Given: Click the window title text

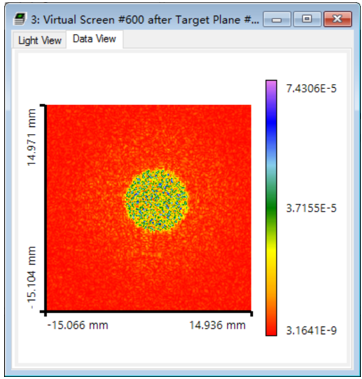Looking at the screenshot, I should pos(145,19).
